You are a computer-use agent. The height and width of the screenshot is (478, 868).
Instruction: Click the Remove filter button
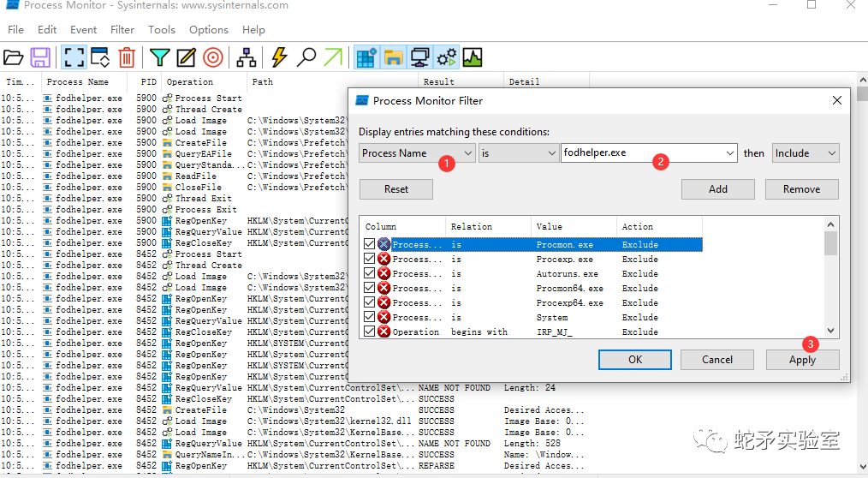(801, 189)
